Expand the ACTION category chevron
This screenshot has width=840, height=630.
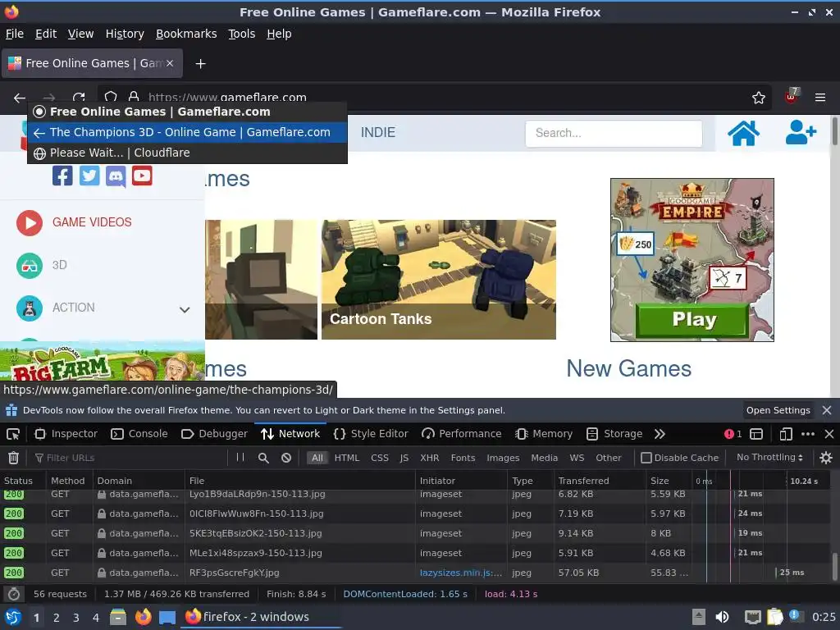(x=185, y=309)
